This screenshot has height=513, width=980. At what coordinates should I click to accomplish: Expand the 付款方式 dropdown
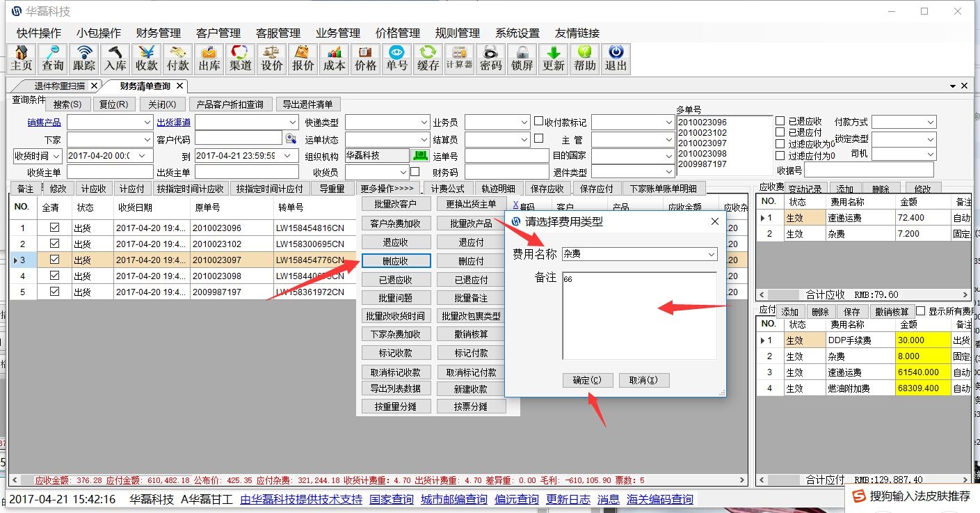pyautogui.click(x=931, y=123)
